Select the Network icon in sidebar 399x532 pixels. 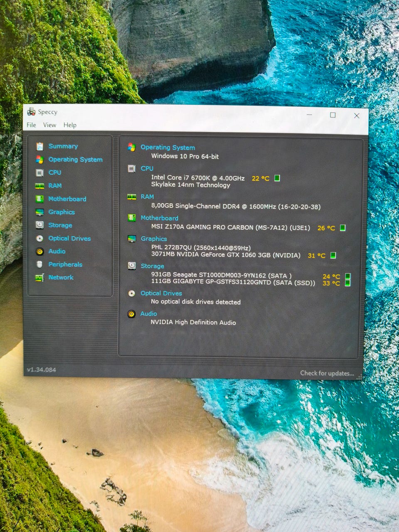point(40,278)
